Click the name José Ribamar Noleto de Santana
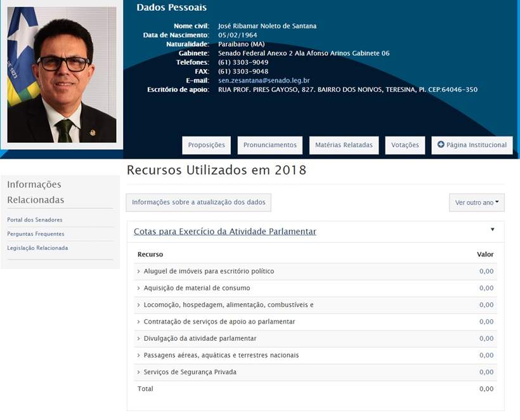The width and height of the screenshot is (520, 420). pos(268,26)
